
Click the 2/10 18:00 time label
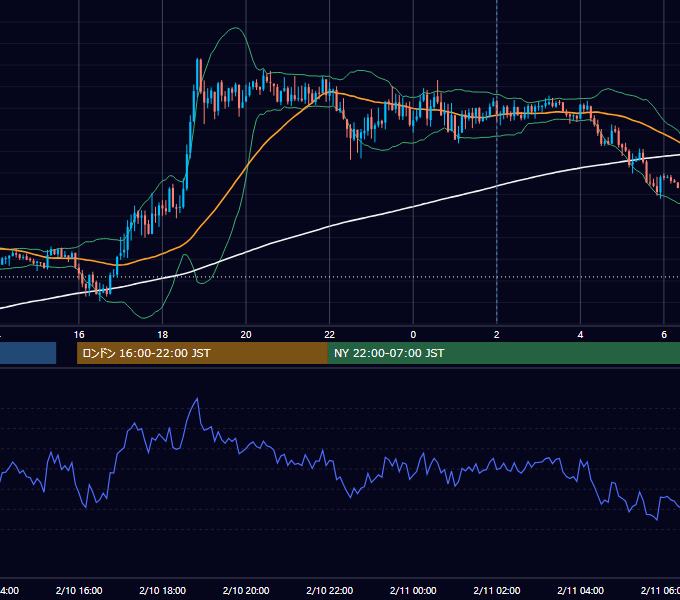(x=163, y=590)
